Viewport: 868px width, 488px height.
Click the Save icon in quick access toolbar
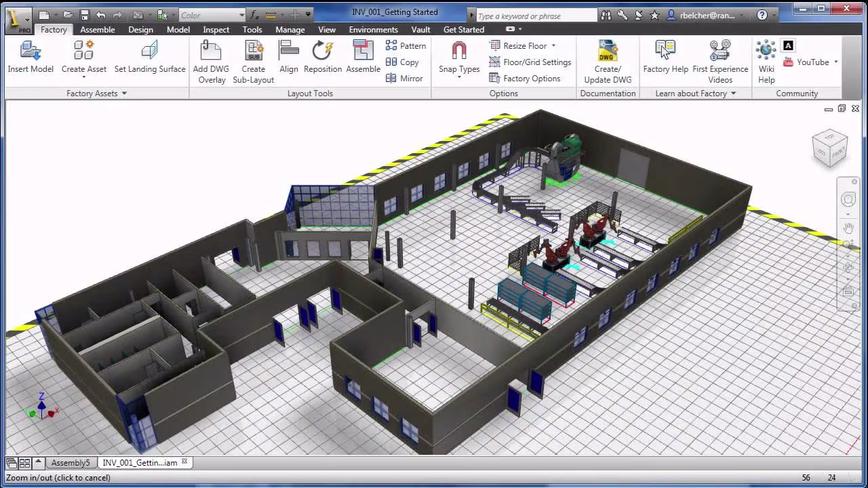(x=84, y=15)
